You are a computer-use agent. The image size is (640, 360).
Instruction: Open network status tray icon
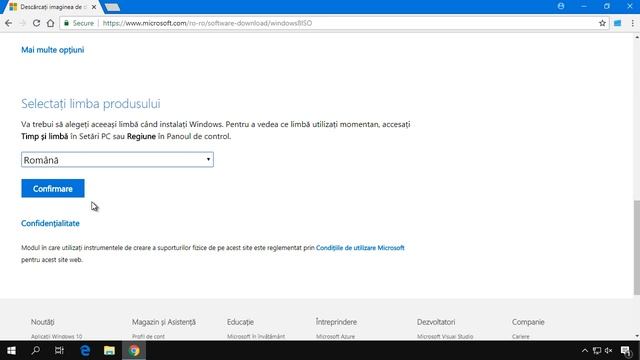pyautogui.click(x=597, y=351)
